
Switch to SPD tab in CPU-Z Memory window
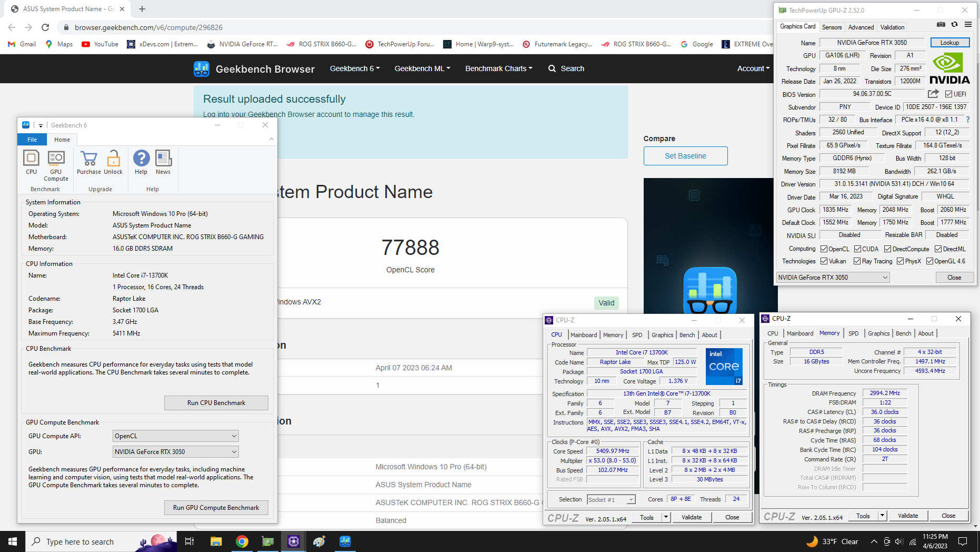coord(853,333)
